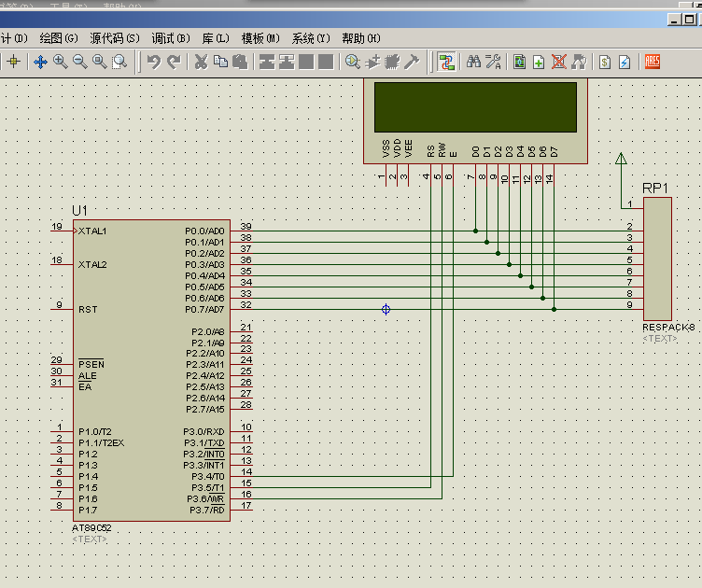Click the RP1 reference label

pos(655,189)
